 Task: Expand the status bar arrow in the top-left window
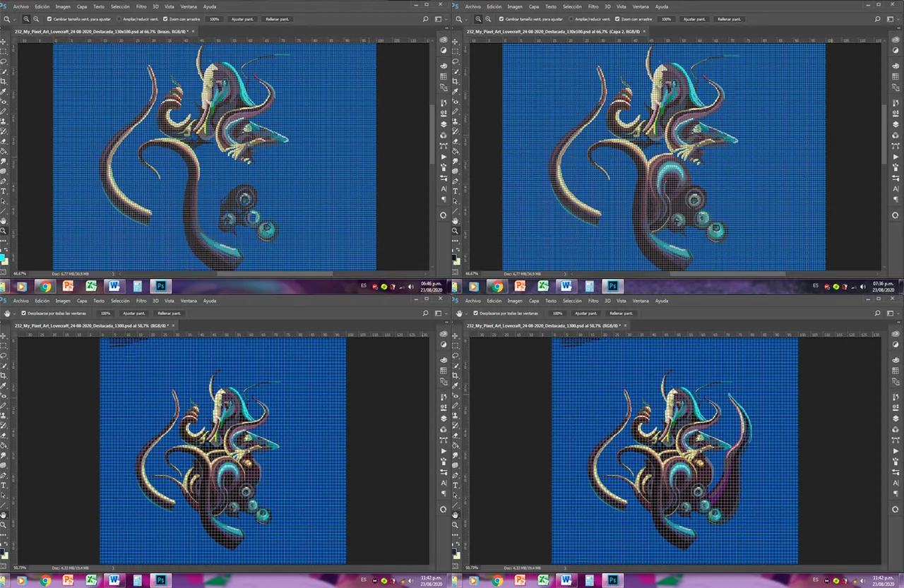113,274
